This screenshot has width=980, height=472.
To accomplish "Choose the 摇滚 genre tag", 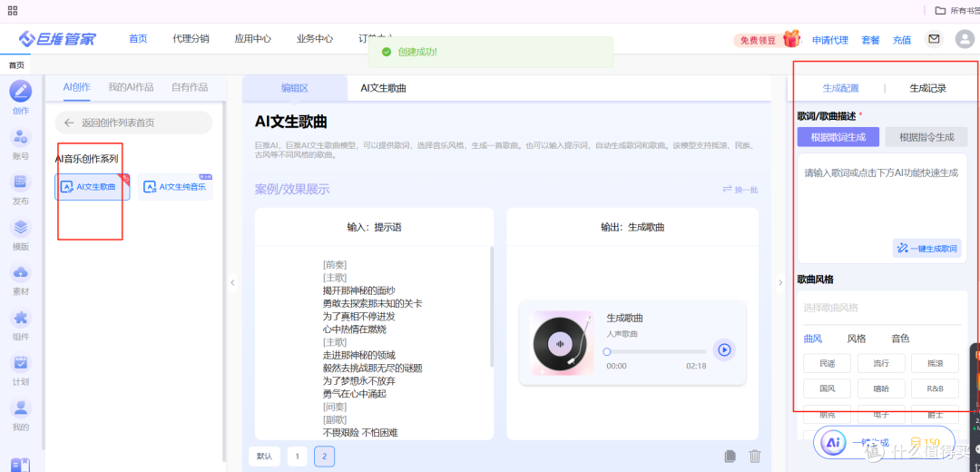I will coord(936,362).
